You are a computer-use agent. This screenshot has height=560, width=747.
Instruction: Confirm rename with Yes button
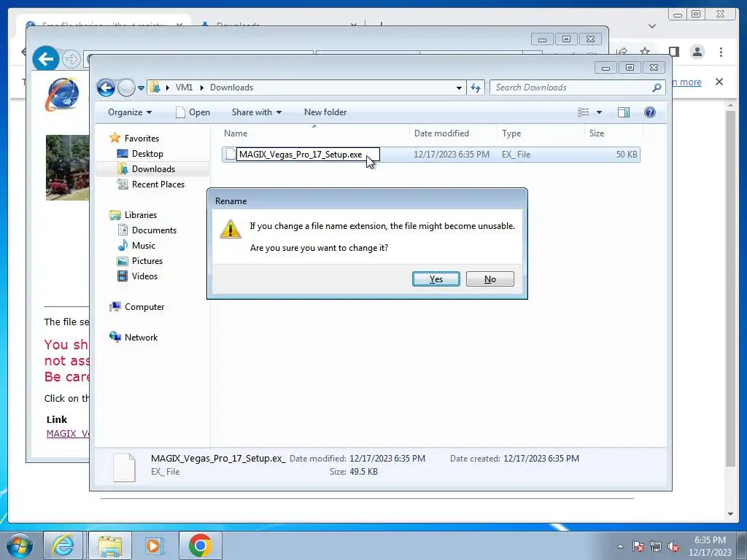coord(436,279)
